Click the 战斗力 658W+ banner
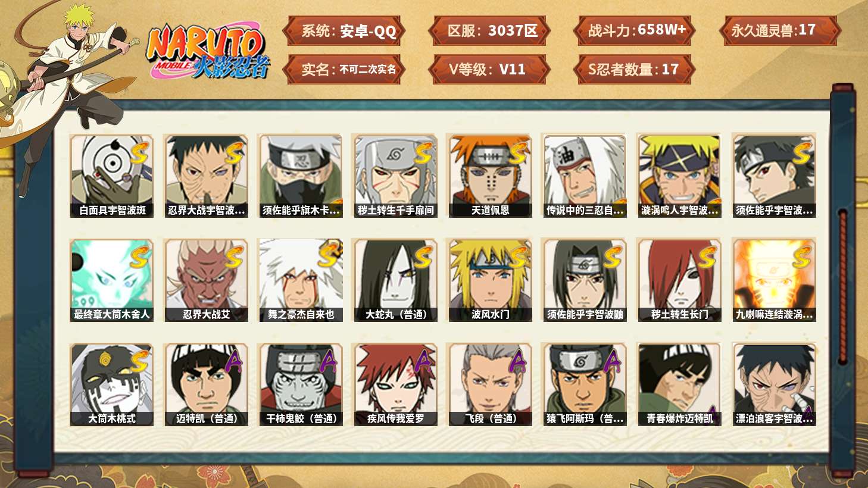868x488 pixels. [x=635, y=30]
